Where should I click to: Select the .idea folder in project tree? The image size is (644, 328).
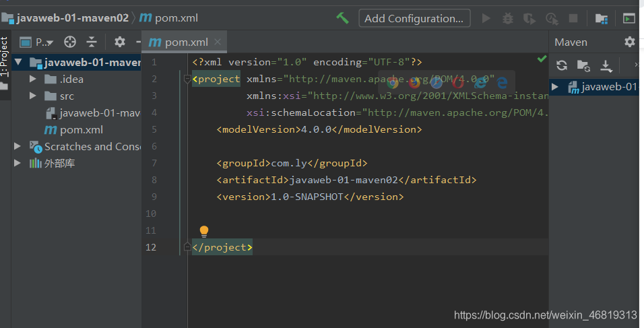coord(64,79)
